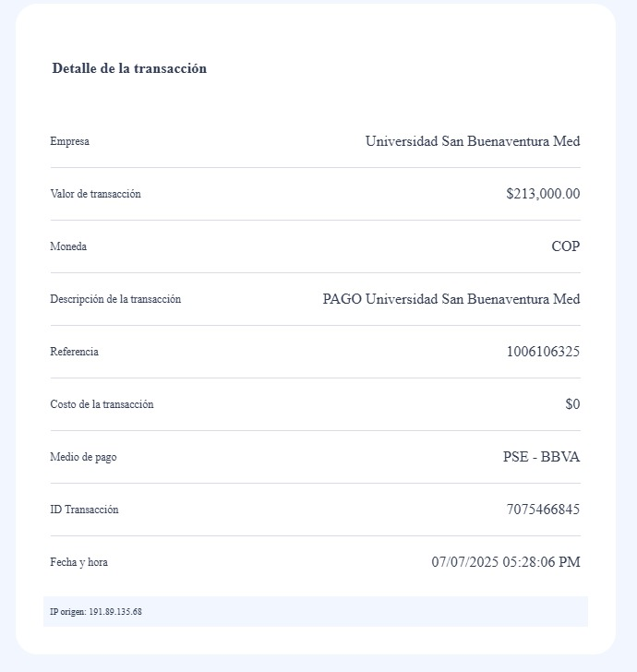Screen dimensions: 637x672
Task: Click the 'PAGO Universidad San Buenaventura Med' description
Action: (x=451, y=299)
